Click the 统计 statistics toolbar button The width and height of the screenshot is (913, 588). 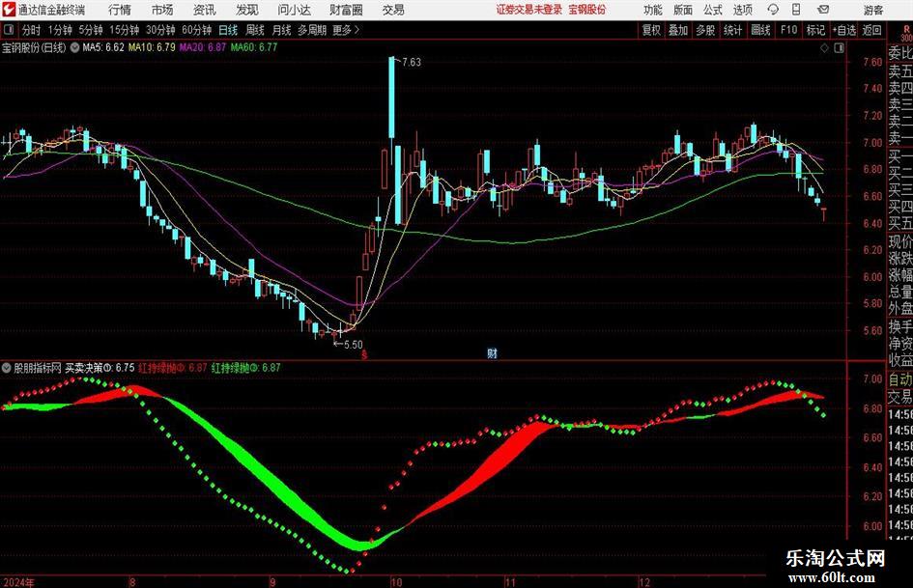coord(732,30)
